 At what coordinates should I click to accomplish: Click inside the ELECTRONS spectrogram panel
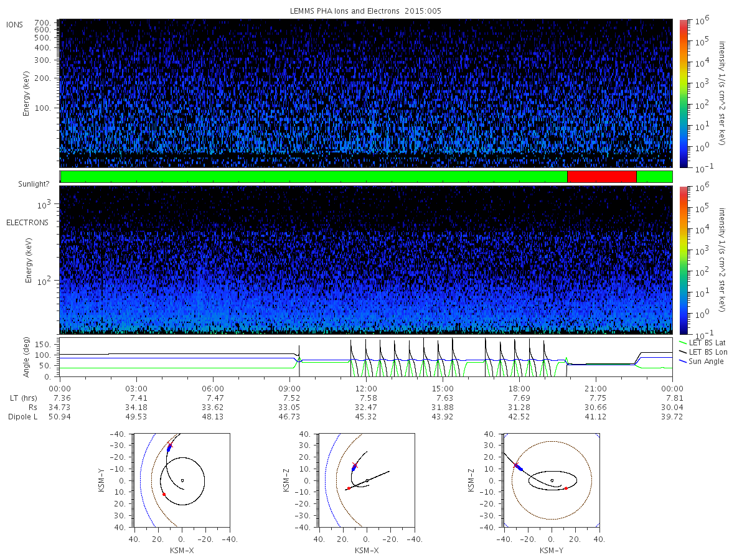pyautogui.click(x=366, y=260)
